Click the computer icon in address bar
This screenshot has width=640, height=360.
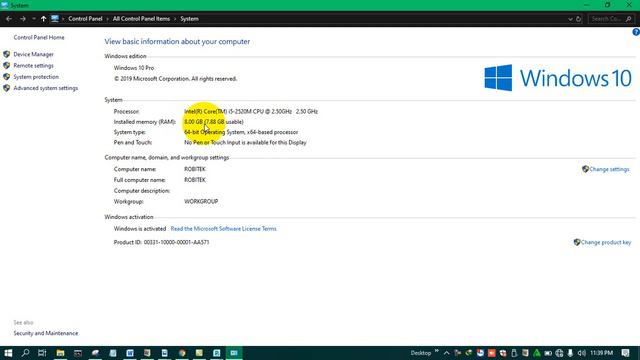point(55,19)
